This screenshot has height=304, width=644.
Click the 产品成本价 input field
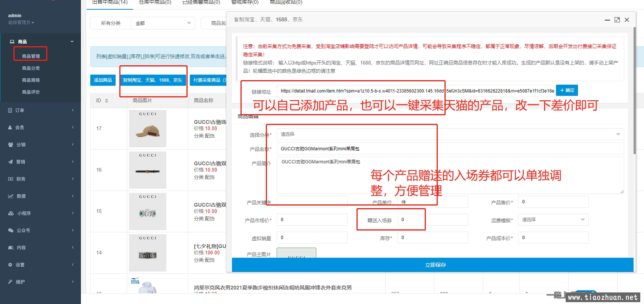tap(553, 238)
